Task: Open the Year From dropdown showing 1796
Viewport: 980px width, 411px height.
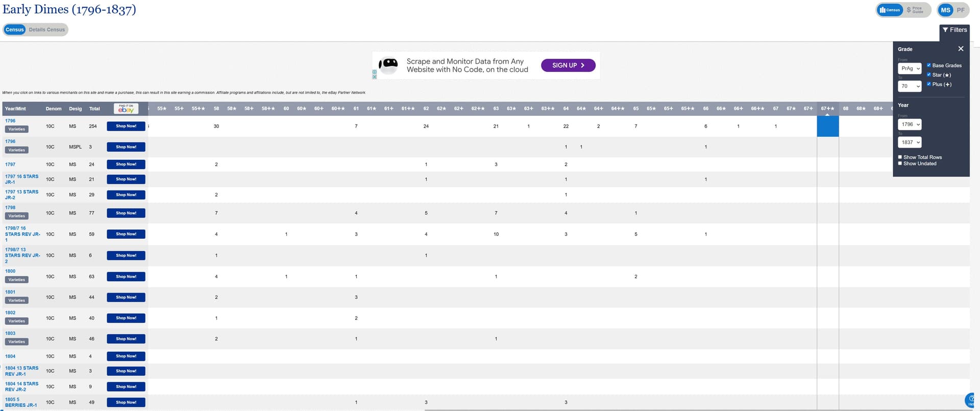Action: (909, 125)
